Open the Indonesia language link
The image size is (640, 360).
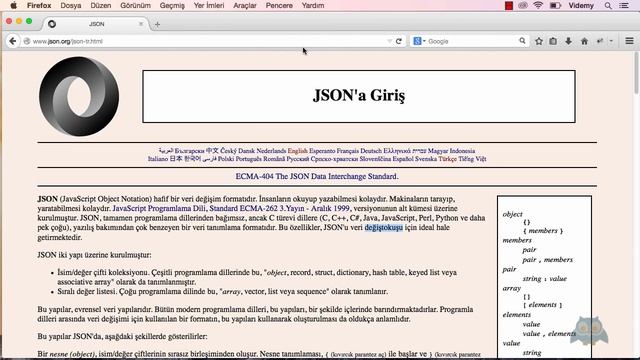coord(462,151)
